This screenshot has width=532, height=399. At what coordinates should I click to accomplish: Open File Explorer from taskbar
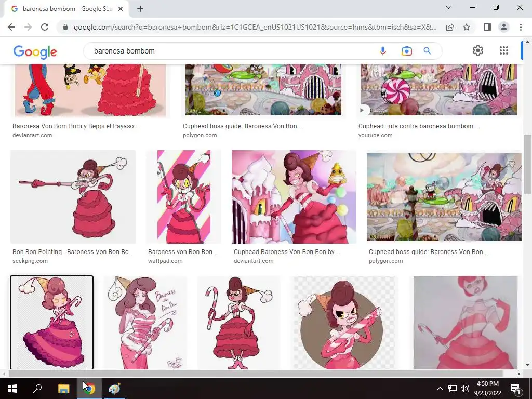pos(63,389)
